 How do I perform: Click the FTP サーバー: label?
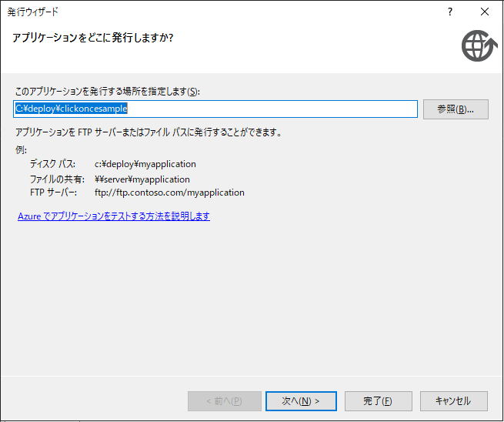(x=53, y=193)
